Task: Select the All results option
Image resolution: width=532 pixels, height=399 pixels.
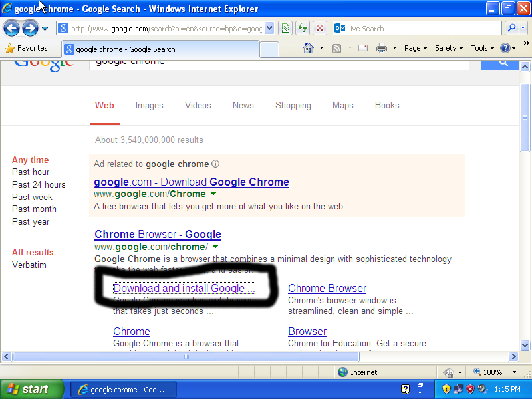Action: [32, 253]
